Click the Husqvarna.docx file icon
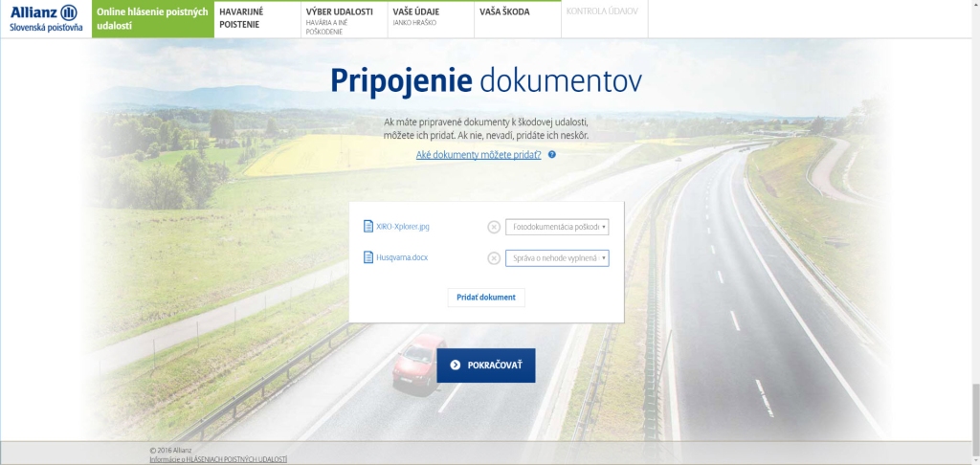 pos(367,257)
